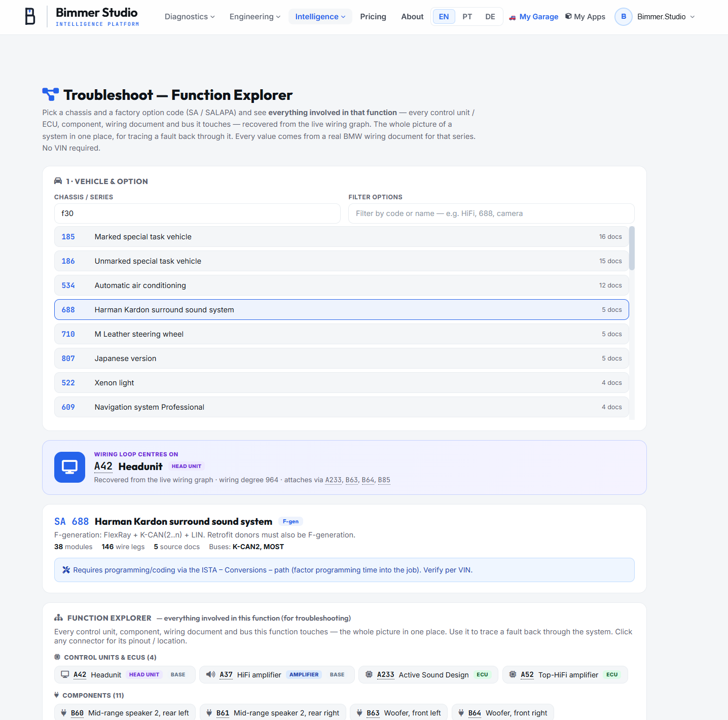
Task: Click the plug icon in the B61 speaker chip
Action: [x=209, y=713]
